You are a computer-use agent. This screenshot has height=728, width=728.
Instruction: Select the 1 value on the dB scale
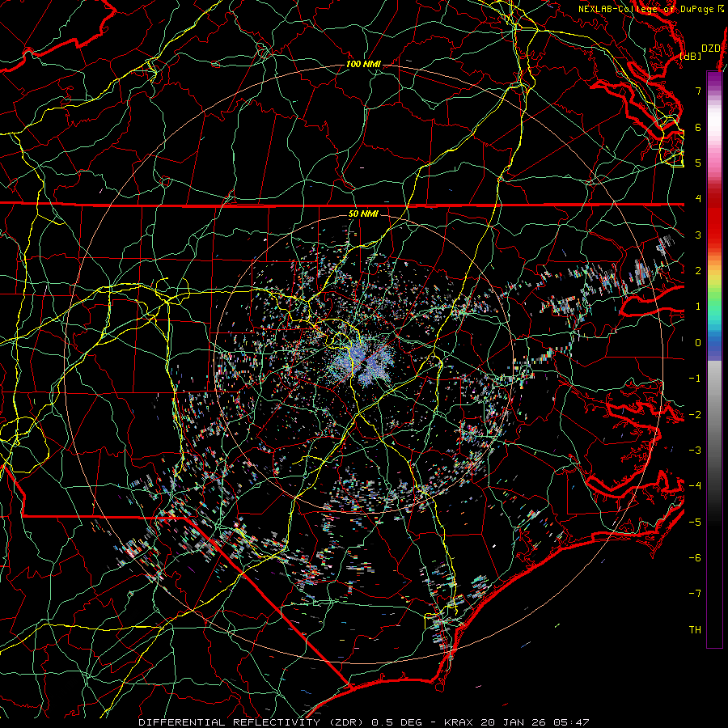698,307
